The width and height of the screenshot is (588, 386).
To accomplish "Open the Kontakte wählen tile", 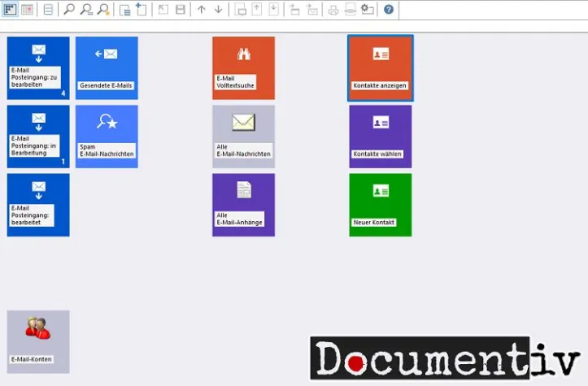I will point(380,136).
